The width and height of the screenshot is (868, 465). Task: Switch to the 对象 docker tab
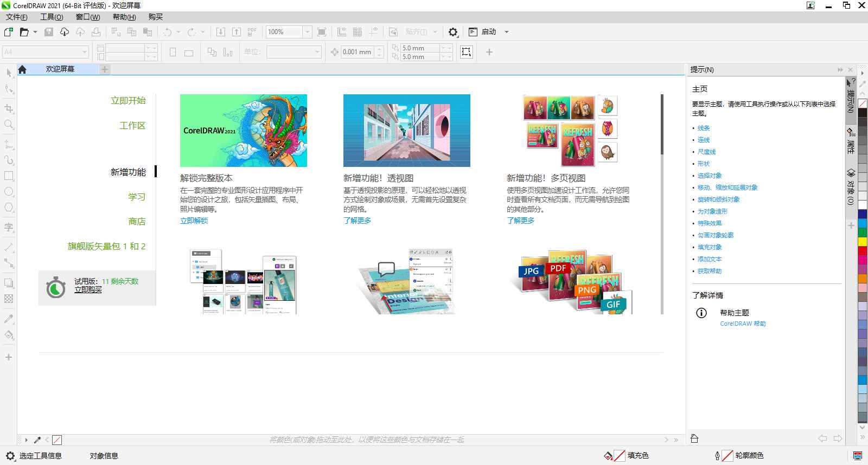point(851,188)
